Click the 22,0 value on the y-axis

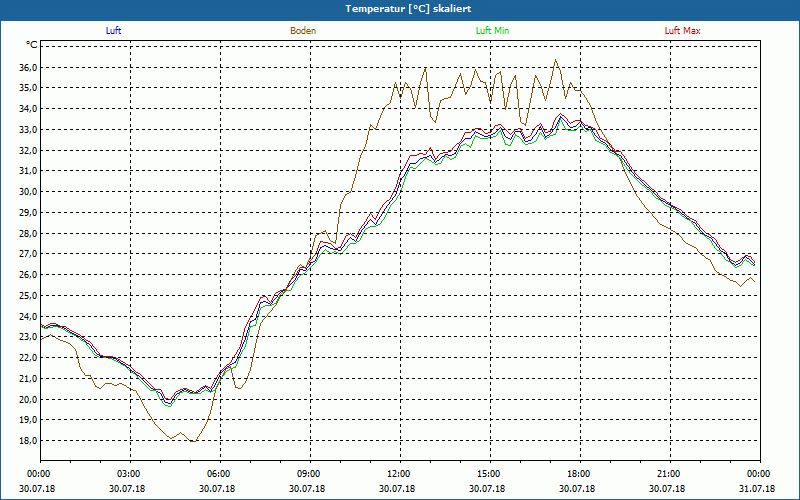pyautogui.click(x=29, y=358)
